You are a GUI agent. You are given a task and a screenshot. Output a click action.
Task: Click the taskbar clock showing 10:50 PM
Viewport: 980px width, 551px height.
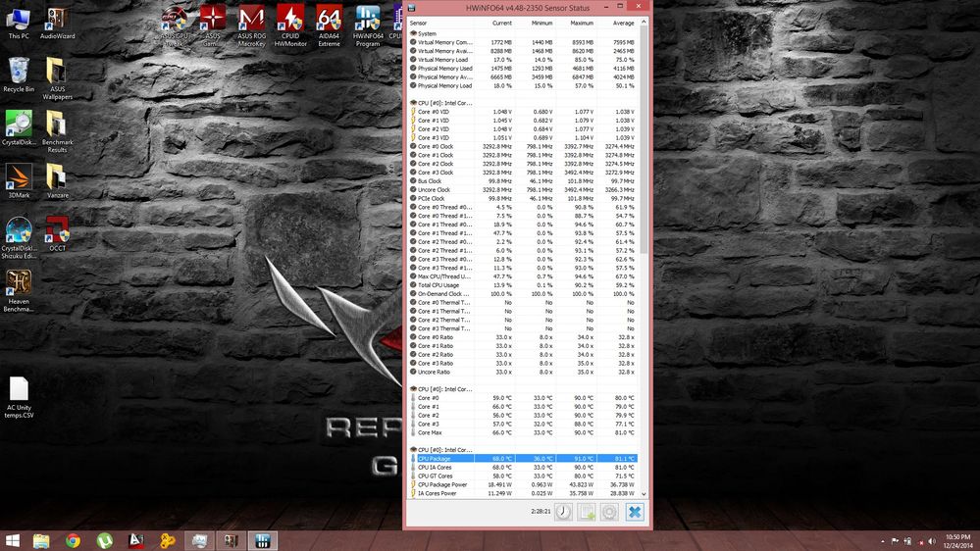[958, 541]
